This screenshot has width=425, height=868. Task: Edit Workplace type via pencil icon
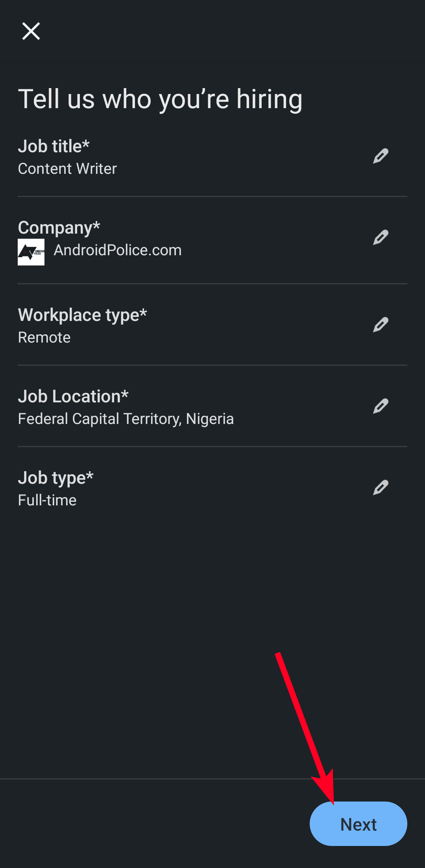[381, 325]
